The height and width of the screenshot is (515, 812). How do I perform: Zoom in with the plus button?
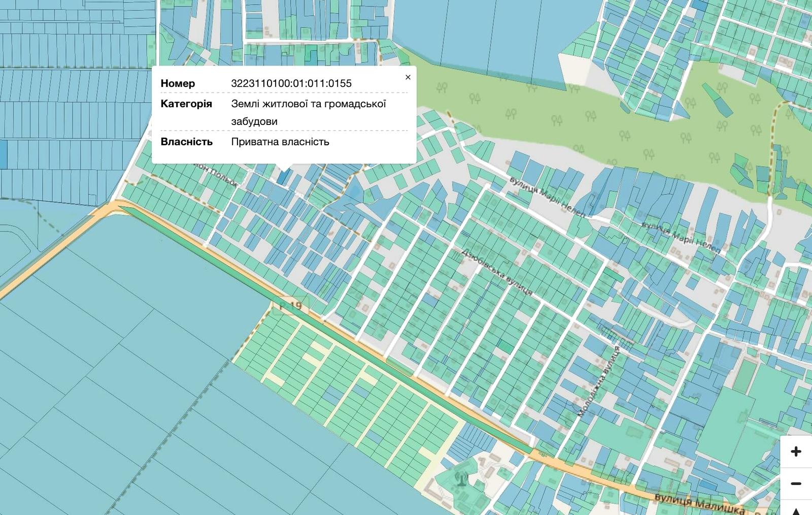point(795,451)
